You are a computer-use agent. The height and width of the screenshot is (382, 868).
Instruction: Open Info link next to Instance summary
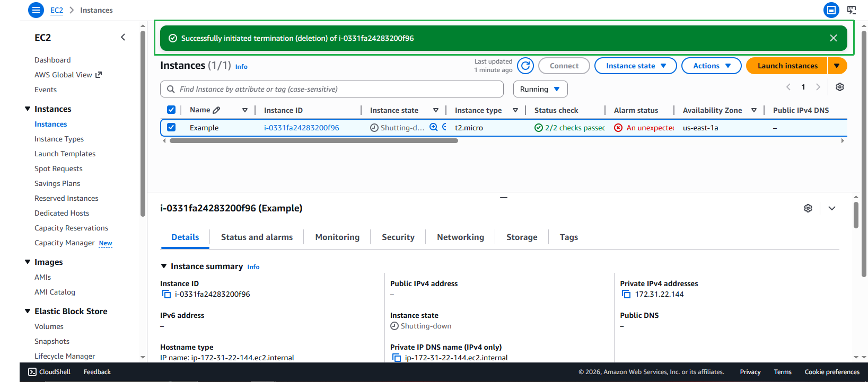253,267
